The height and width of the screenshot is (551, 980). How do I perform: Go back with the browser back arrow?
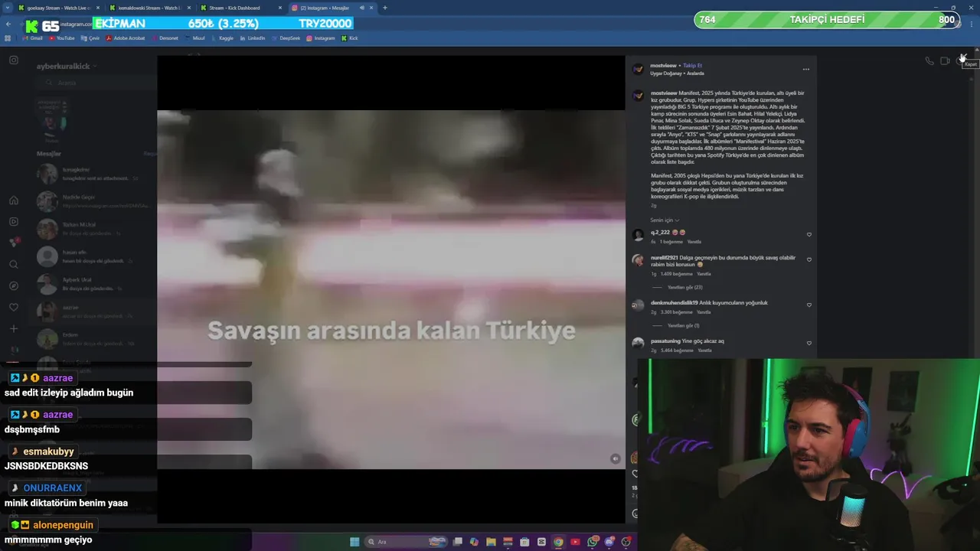(x=8, y=24)
